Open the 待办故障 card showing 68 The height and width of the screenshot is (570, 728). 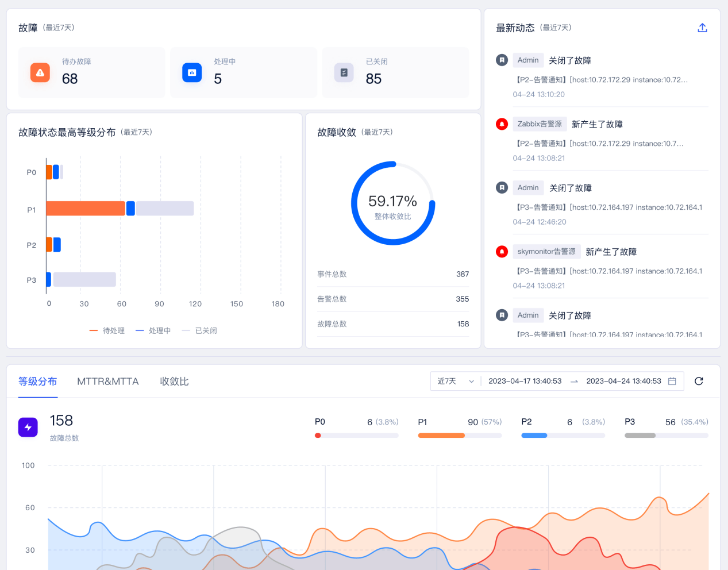(x=92, y=72)
